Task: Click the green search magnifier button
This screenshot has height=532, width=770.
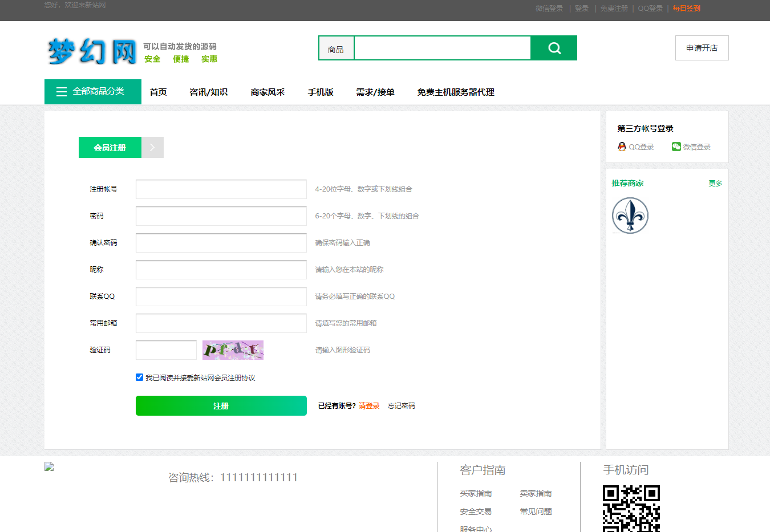Action: point(554,48)
